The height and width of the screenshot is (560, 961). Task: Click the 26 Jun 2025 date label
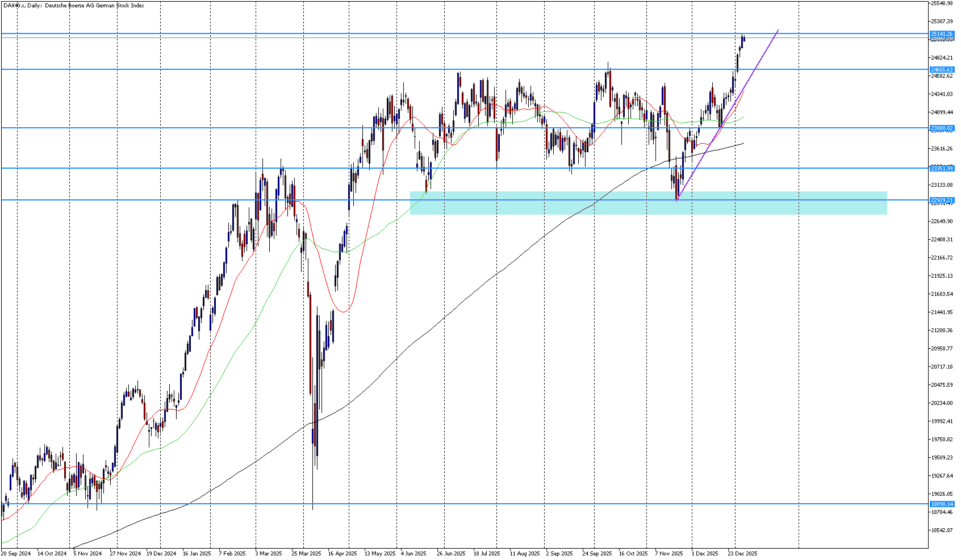[451, 553]
